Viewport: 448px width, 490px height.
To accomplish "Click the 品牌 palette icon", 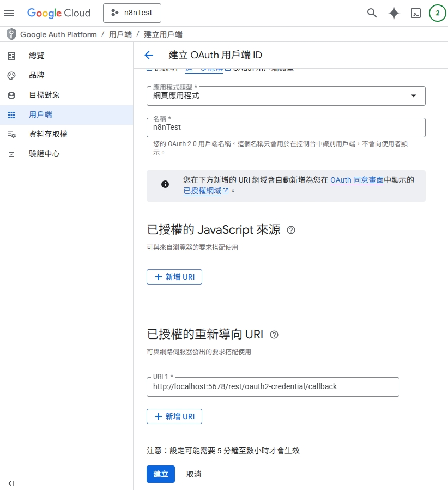I will pyautogui.click(x=11, y=76).
